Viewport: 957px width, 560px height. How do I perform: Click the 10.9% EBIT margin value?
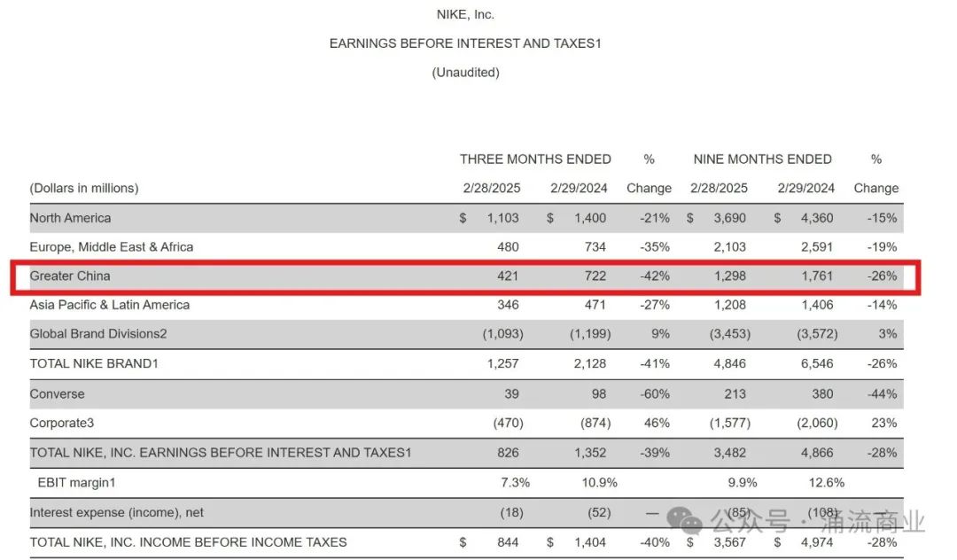[x=598, y=483]
